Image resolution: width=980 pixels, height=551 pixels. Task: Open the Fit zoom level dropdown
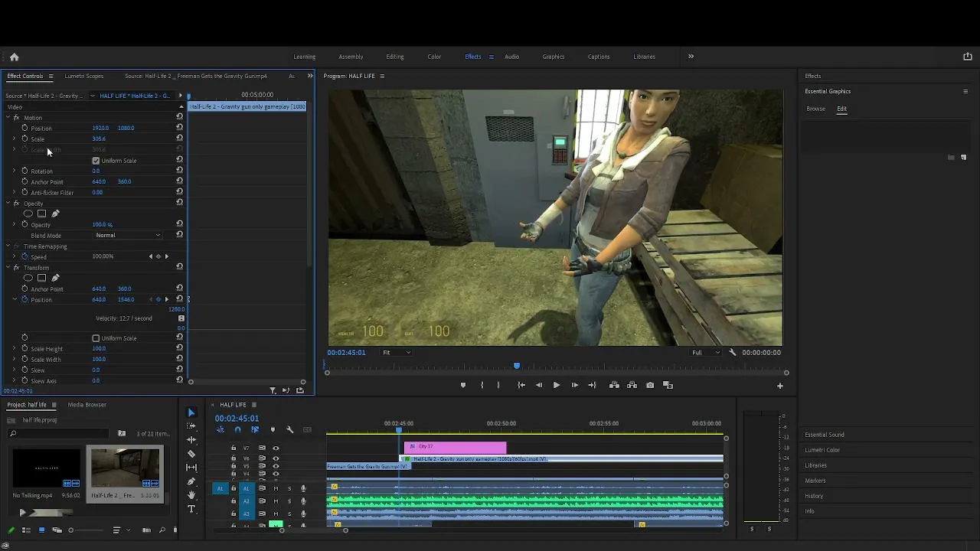pos(397,353)
